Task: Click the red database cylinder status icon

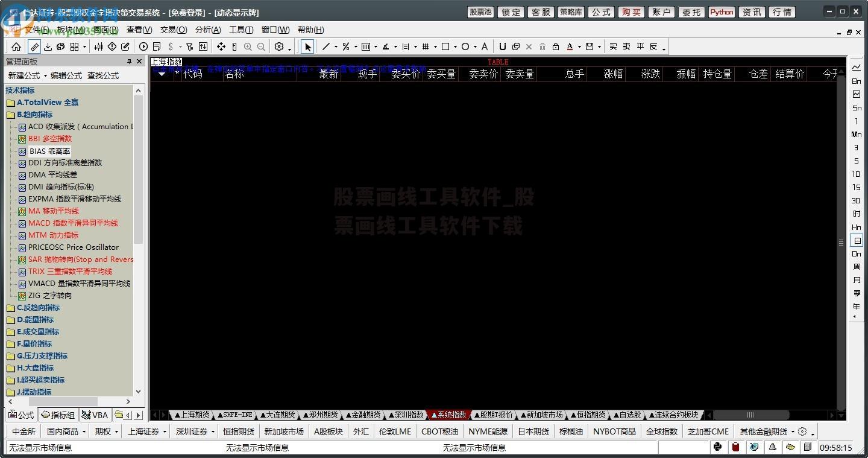Action: tap(735, 447)
